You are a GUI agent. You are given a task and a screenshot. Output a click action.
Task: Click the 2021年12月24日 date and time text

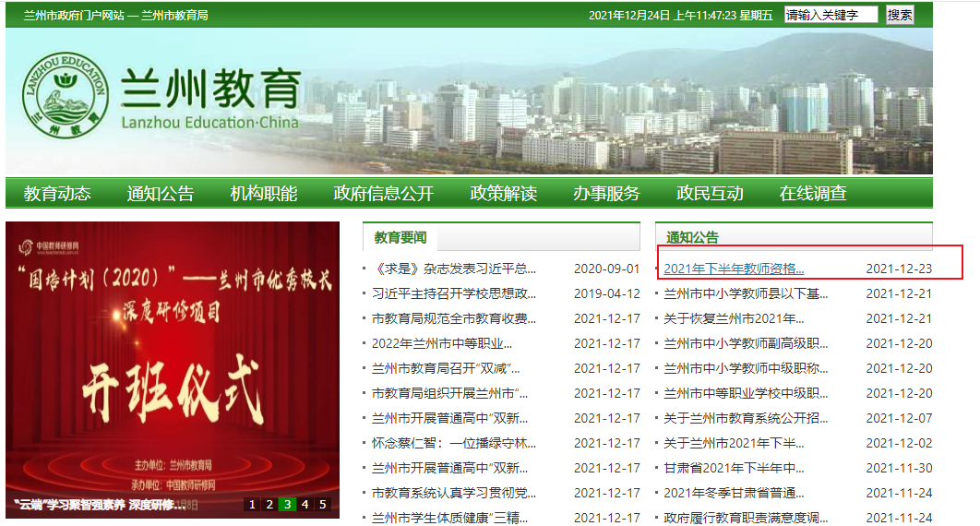681,15
